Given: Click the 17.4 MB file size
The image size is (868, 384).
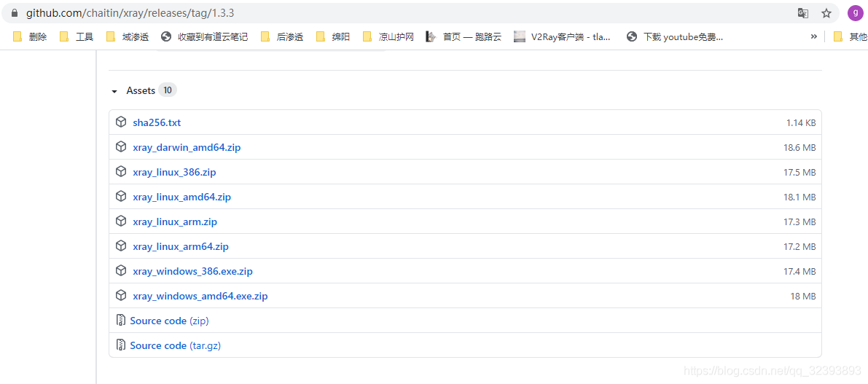Looking at the screenshot, I should (x=799, y=272).
